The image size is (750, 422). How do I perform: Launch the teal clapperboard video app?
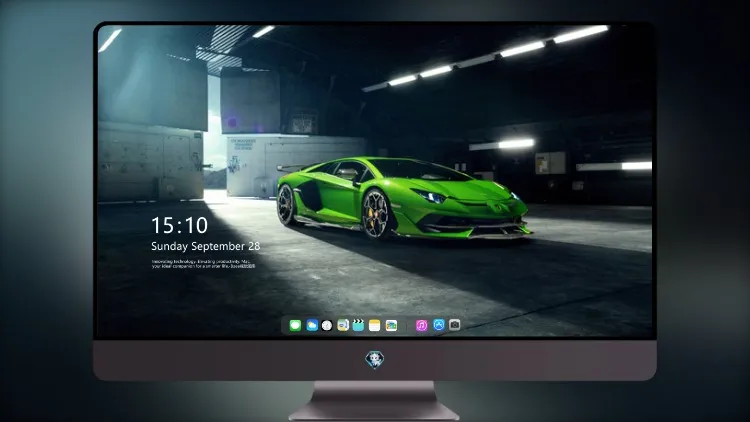[358, 325]
